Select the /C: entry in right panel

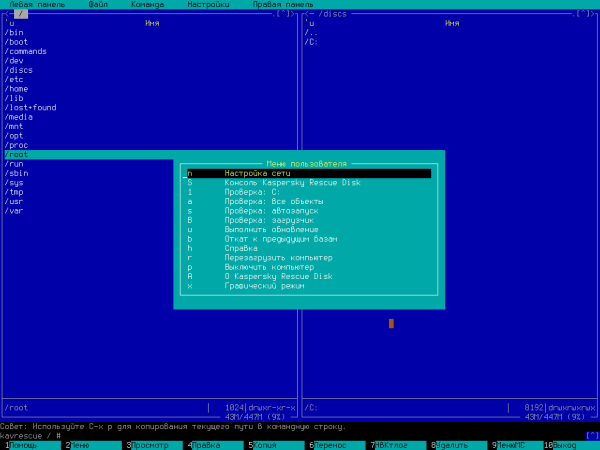312,42
